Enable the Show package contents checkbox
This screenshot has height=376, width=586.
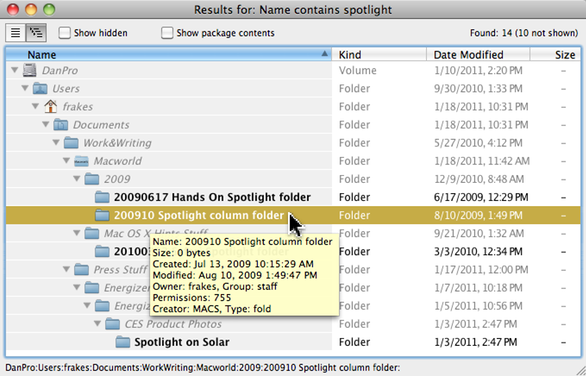tap(167, 33)
